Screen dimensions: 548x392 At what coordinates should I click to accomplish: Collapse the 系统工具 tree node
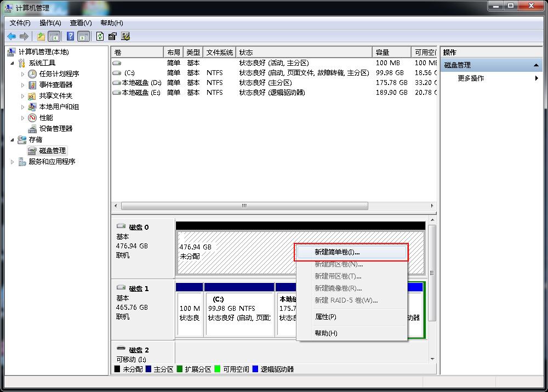point(12,63)
